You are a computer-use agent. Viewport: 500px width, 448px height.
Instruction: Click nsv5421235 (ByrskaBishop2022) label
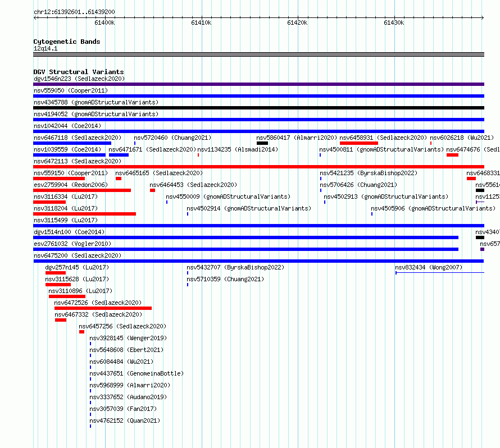[369, 173]
